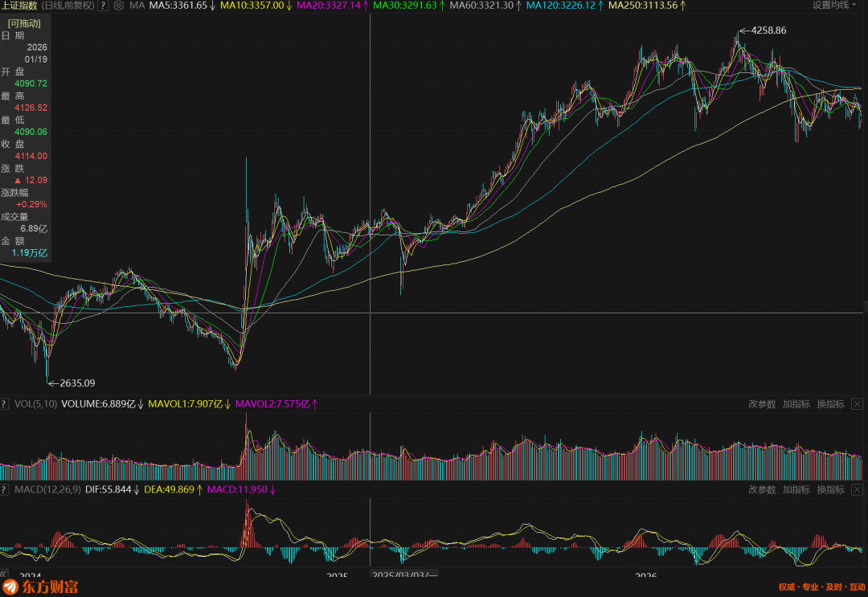Click the 1.19万亿 turnover amount
The image size is (868, 597).
click(30, 253)
